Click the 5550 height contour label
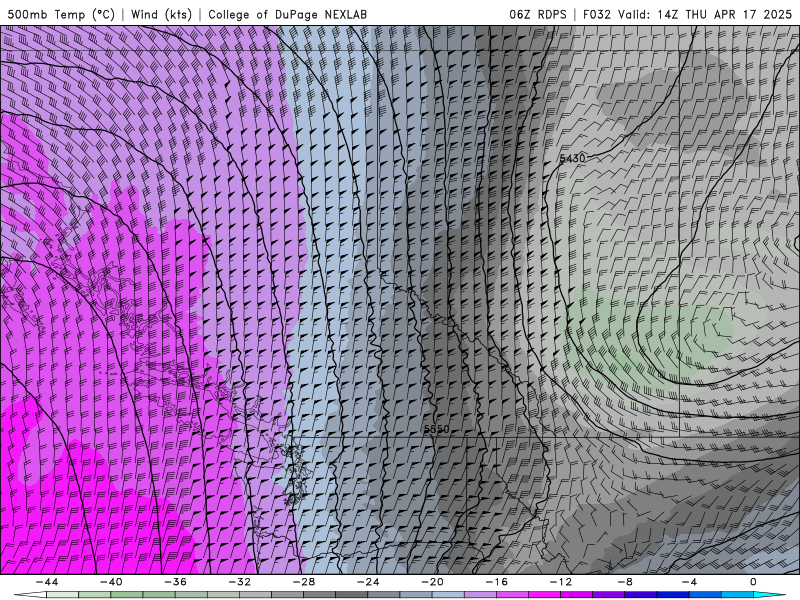Viewport: 800px width, 600px height. pyautogui.click(x=437, y=429)
